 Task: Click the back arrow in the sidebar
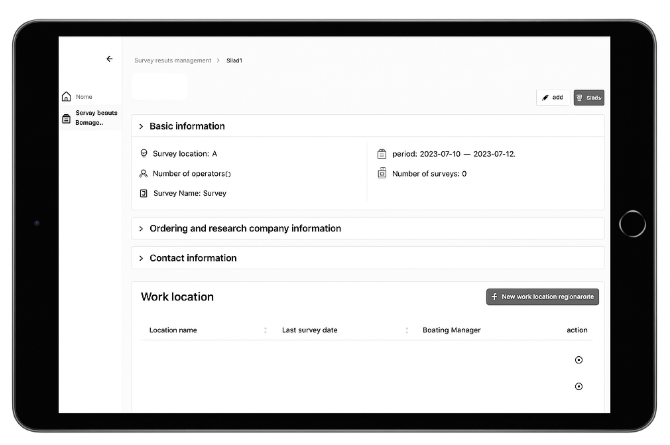click(109, 59)
